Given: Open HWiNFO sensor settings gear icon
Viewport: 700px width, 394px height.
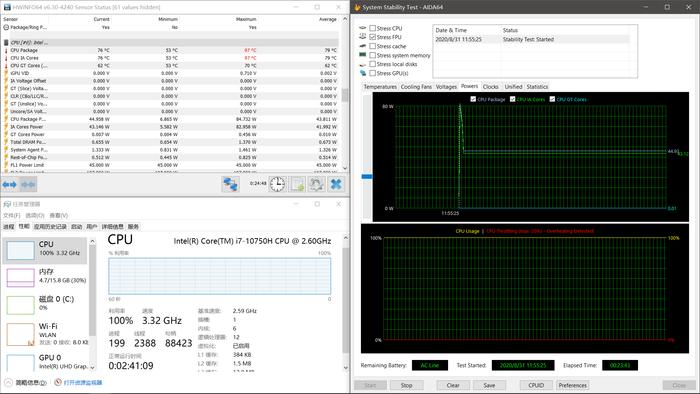Looking at the screenshot, I should coord(317,184).
